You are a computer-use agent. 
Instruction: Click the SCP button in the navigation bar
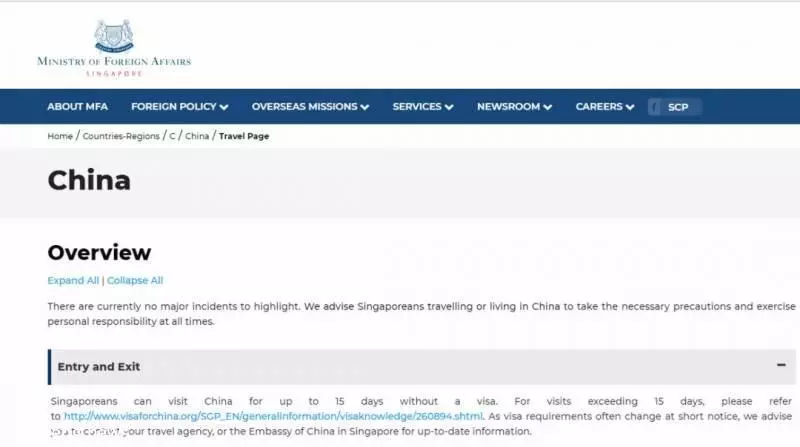point(674,107)
